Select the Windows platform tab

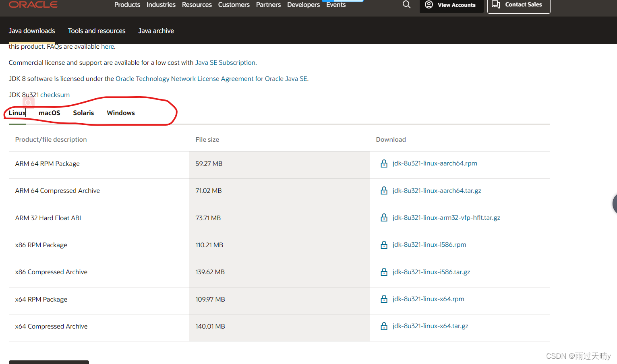tap(121, 113)
